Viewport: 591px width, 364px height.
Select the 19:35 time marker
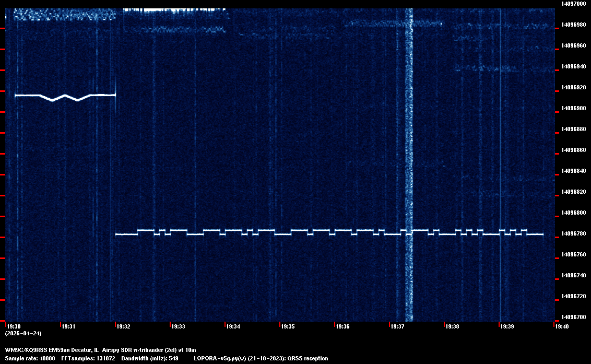pos(288,326)
